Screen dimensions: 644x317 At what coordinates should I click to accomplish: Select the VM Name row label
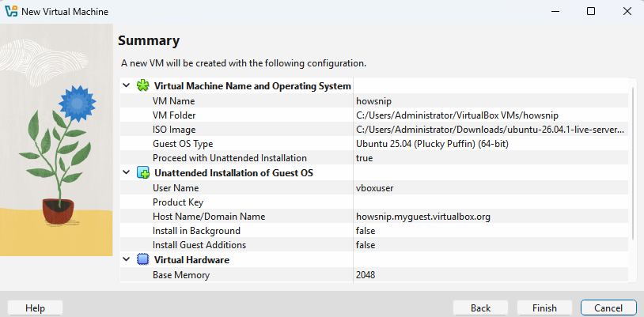pos(174,101)
